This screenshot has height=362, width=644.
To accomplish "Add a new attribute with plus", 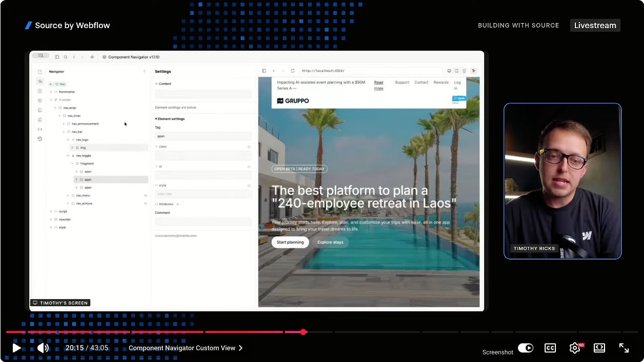I will (x=178, y=204).
